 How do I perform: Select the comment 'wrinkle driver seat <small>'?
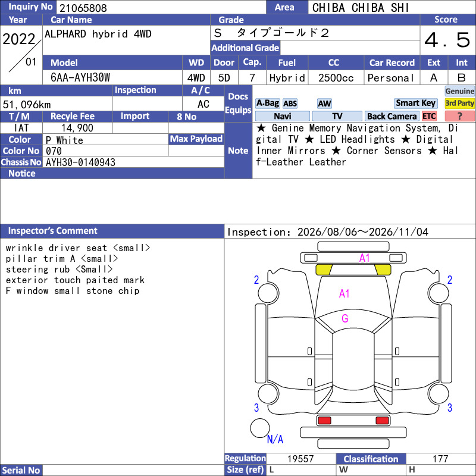pos(78,248)
